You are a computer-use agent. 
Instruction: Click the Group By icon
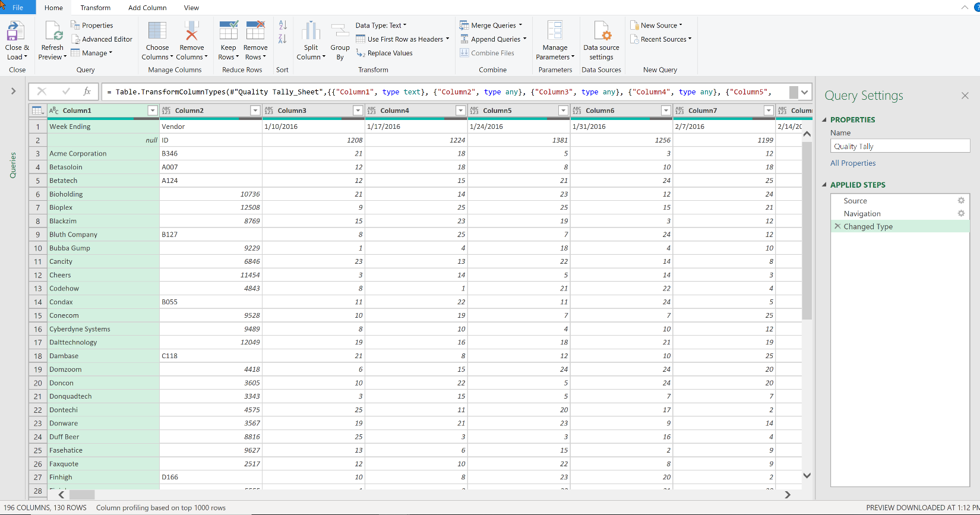point(340,31)
